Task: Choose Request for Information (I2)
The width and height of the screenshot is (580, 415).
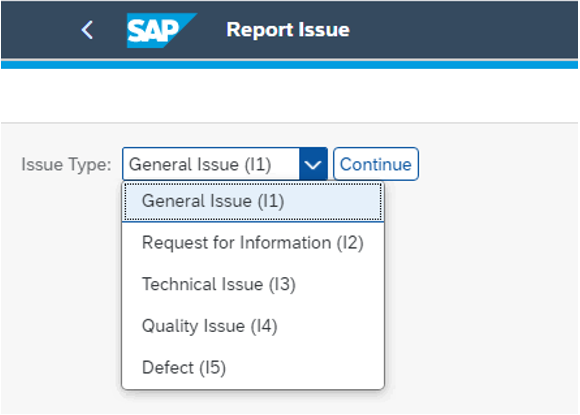Action: tap(253, 243)
